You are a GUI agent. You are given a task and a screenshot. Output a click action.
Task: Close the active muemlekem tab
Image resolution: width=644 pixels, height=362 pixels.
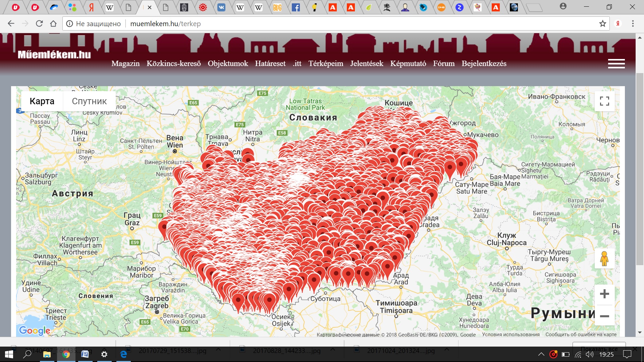[x=149, y=7]
